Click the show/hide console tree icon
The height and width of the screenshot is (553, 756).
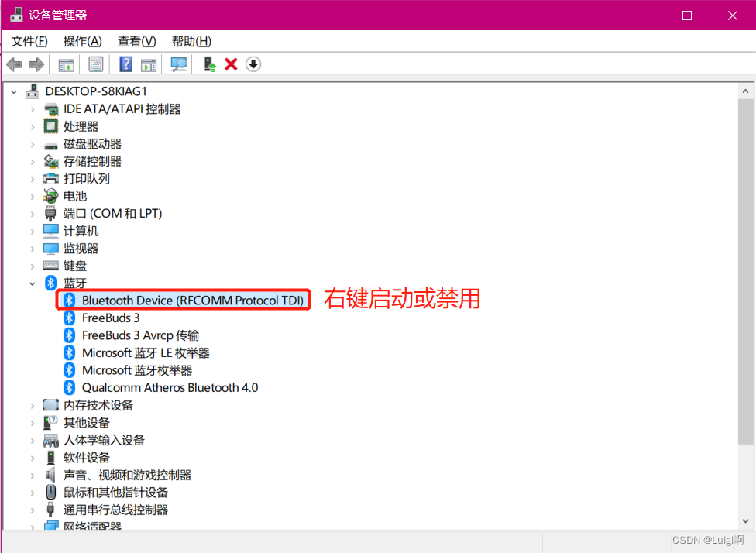point(66,64)
